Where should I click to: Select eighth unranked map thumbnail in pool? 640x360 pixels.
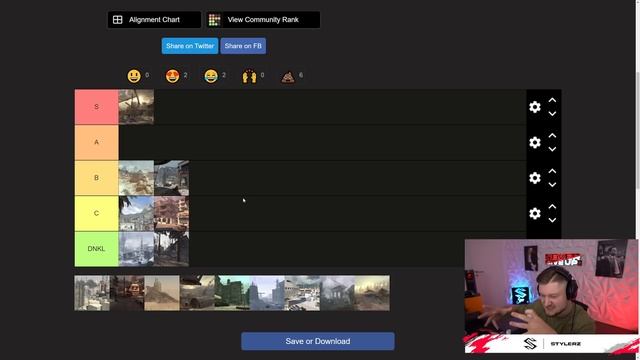coord(338,293)
